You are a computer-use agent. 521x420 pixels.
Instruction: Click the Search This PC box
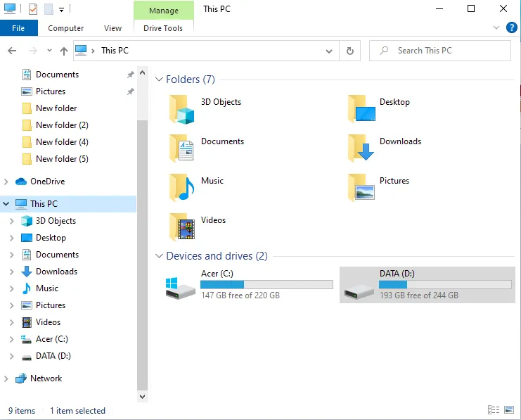440,51
